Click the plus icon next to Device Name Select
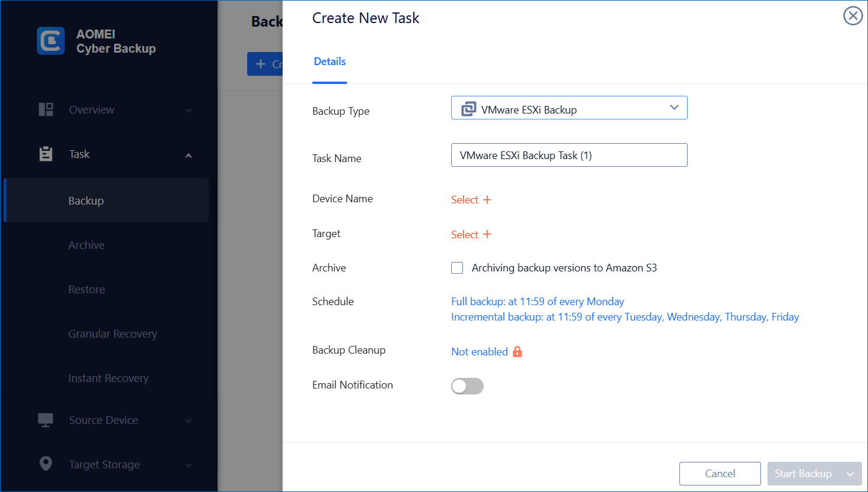 click(x=487, y=200)
